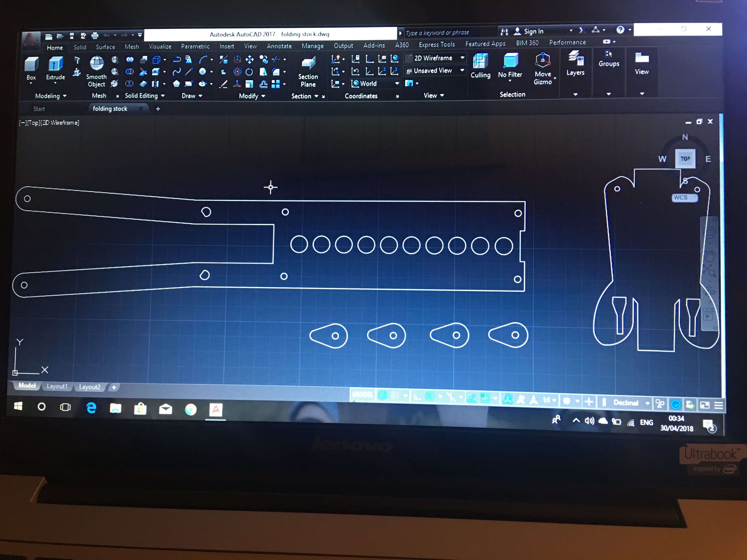Click the Help question mark icon
Viewport: 747px width, 560px height.
click(x=620, y=30)
